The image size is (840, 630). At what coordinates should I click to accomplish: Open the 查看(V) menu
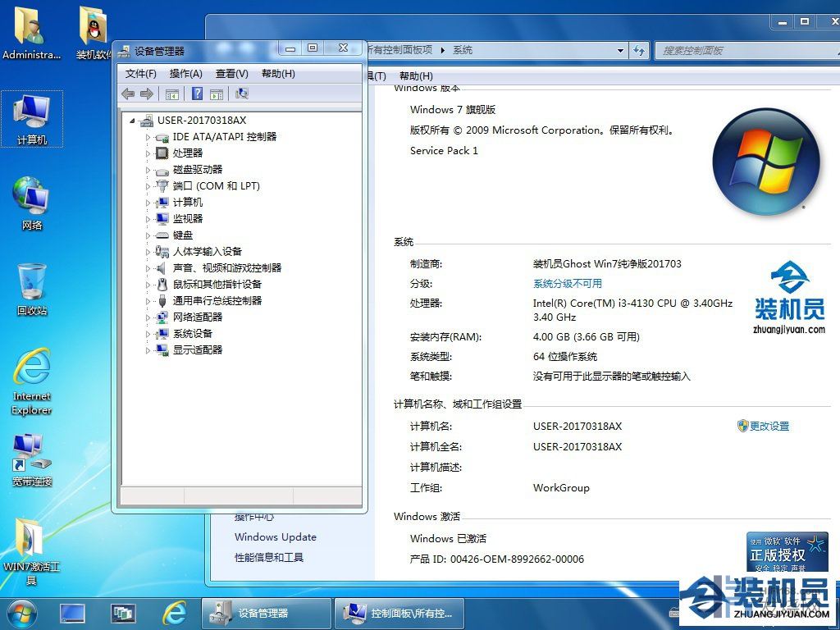pos(231,74)
